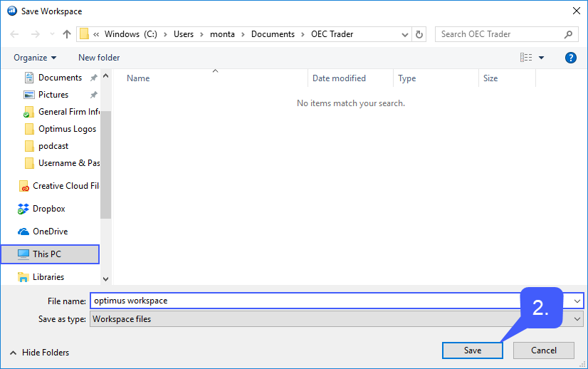Open the podcast folder
Screen dimensions: 588x369
[x=53, y=146]
